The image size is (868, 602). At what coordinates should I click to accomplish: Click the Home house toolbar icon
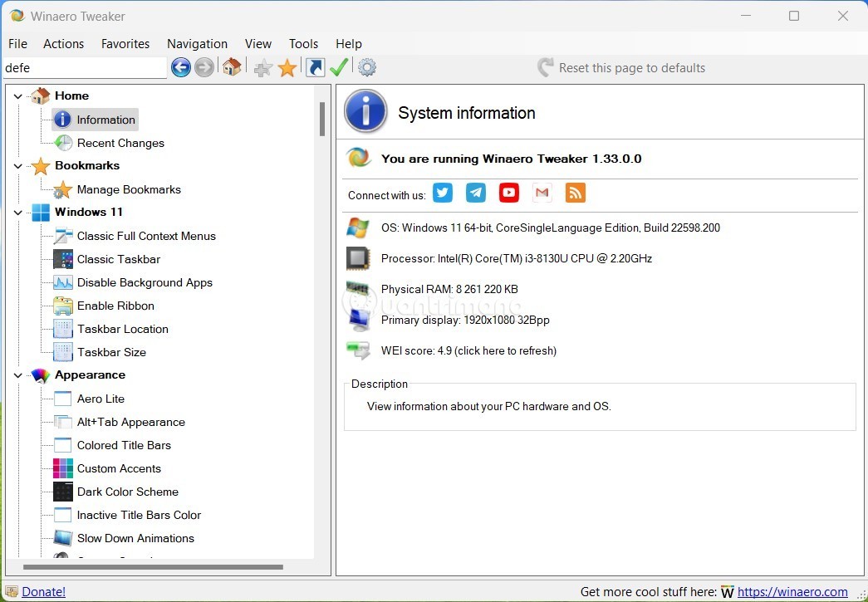(232, 68)
